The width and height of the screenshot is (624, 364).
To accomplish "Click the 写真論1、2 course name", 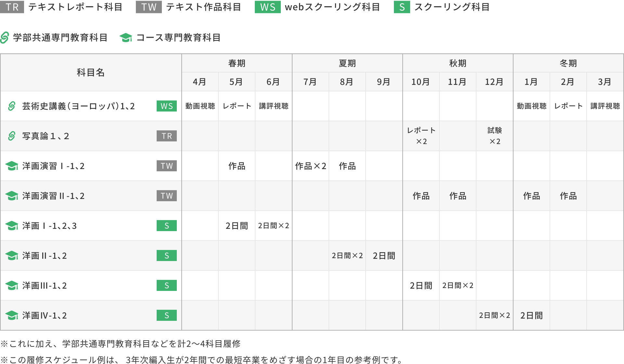I will pos(45,136).
